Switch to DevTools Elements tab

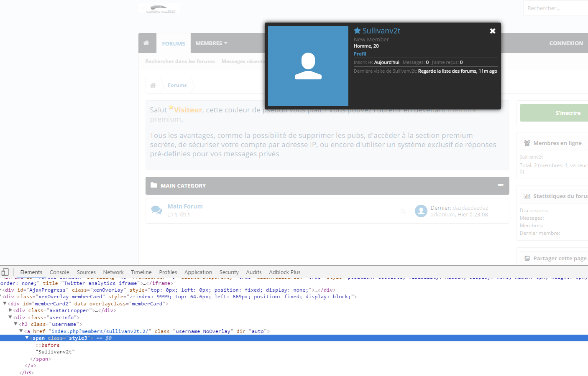[31, 272]
